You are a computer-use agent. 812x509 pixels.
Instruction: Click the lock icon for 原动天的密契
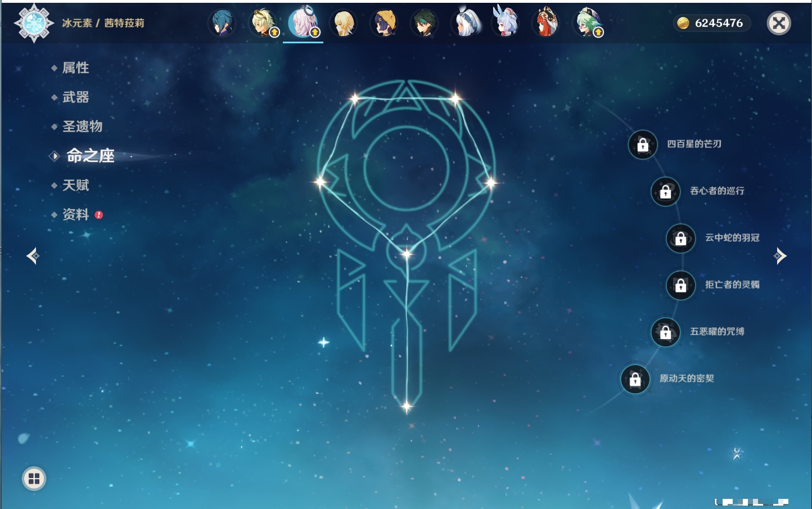coord(635,379)
